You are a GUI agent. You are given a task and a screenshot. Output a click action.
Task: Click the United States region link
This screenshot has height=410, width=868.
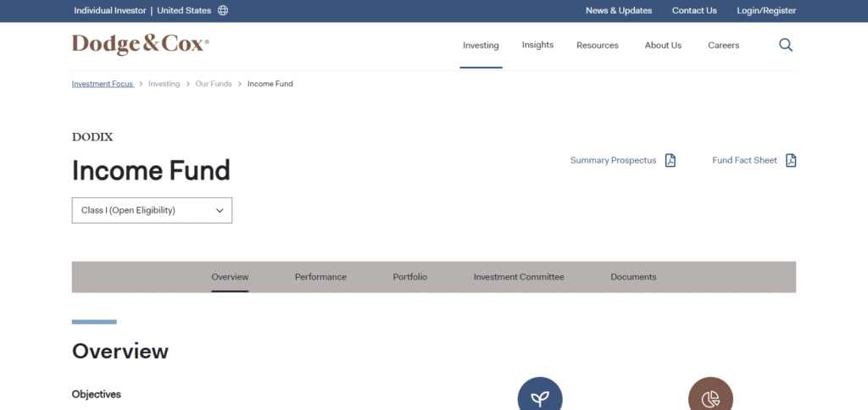tap(184, 10)
